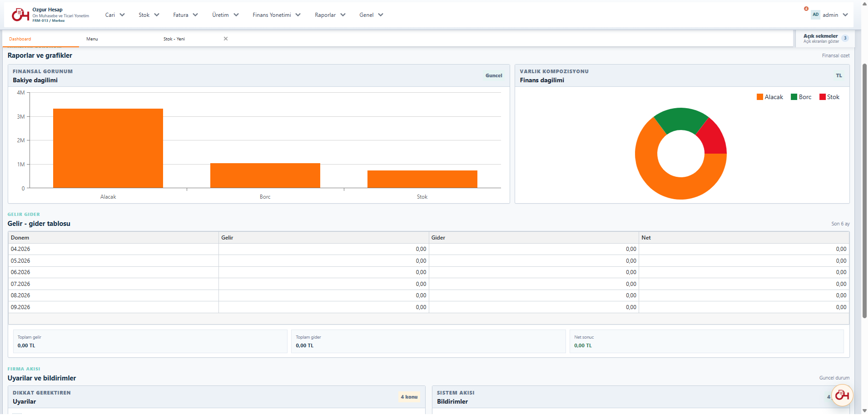Close the Stok - Yeni tab
The height and width of the screenshot is (415, 868).
pyautogui.click(x=226, y=39)
